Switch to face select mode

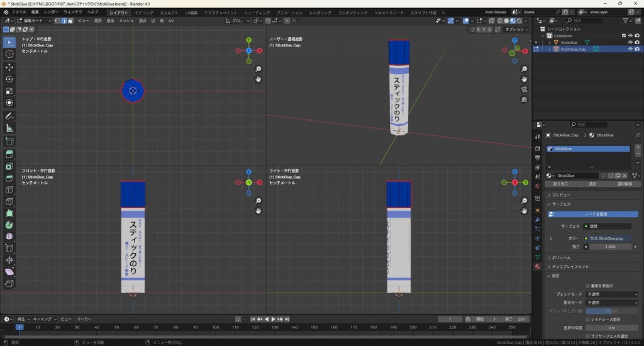coord(70,21)
